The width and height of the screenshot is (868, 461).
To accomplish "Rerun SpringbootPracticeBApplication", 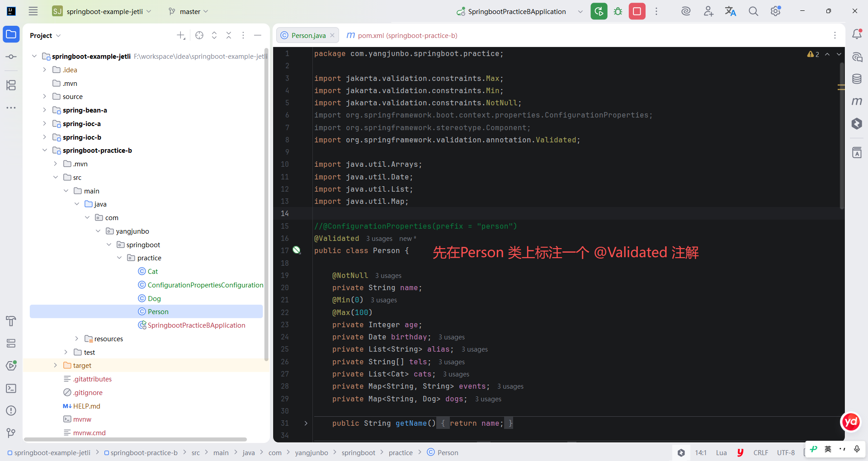I will (599, 11).
